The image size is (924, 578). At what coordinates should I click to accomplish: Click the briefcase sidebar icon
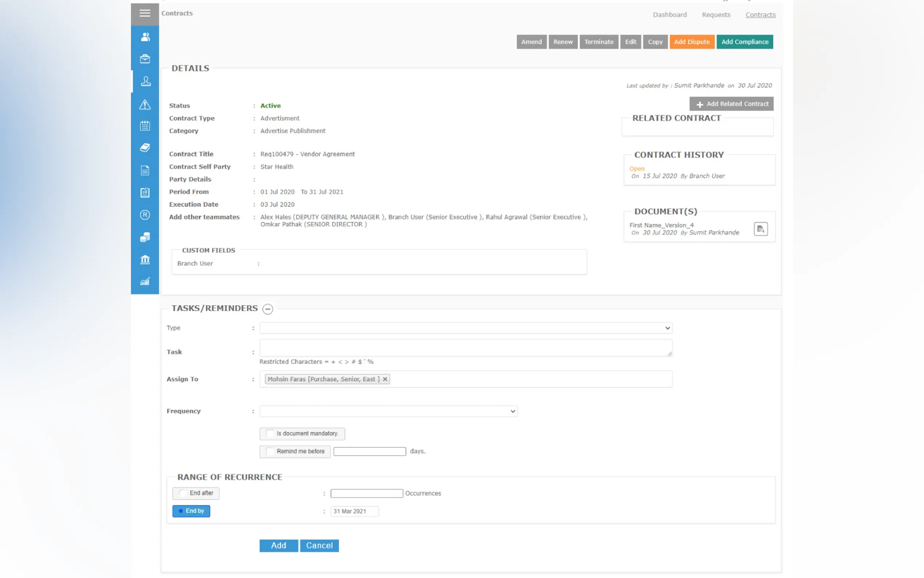145,59
